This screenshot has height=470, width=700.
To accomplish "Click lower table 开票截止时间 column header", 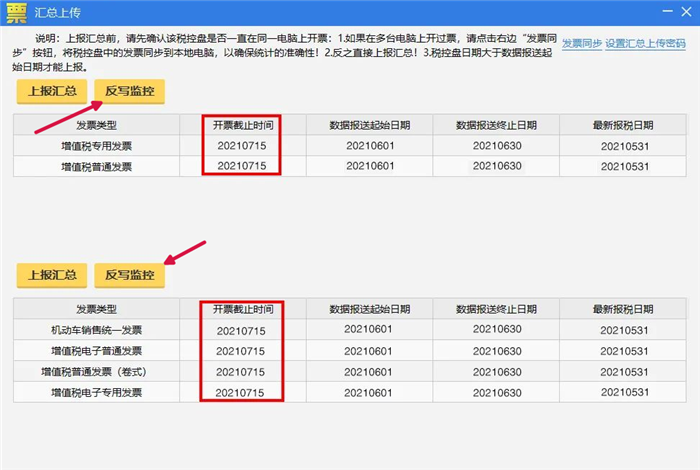I will pos(243,309).
